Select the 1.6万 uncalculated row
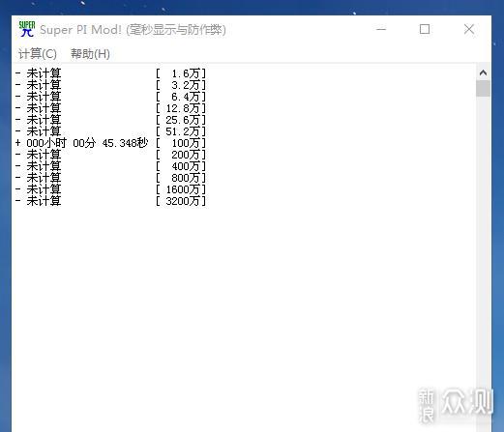Screen dimensions: 504x432 point(110,73)
